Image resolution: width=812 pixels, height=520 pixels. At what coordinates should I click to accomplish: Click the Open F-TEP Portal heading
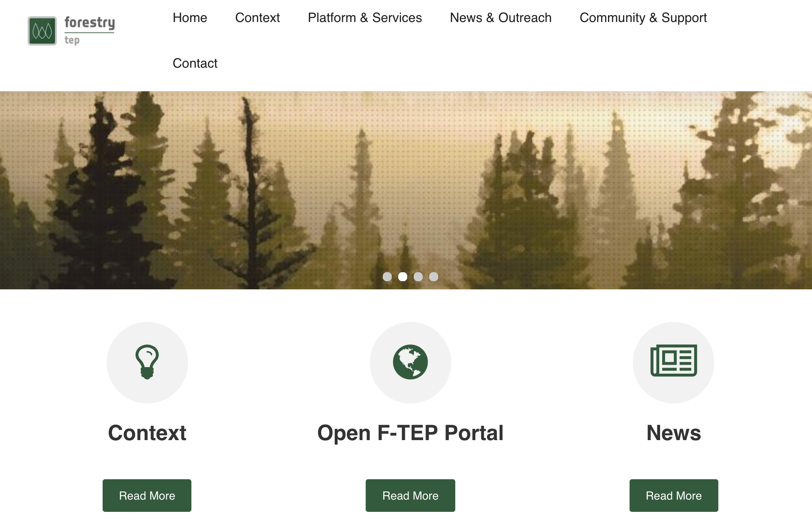[410, 433]
